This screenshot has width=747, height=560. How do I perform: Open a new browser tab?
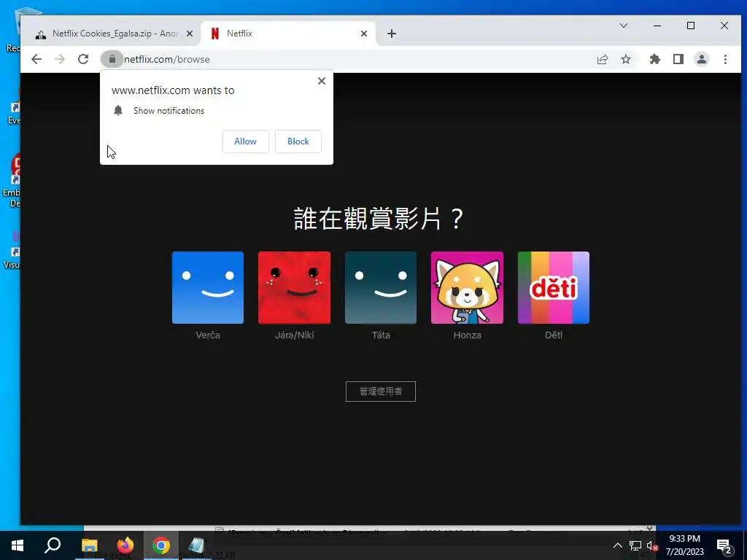tap(392, 34)
